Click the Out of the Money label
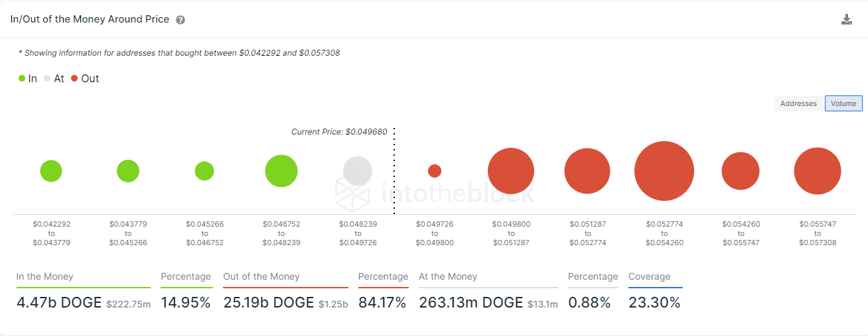The height and width of the screenshot is (336, 868). click(x=261, y=276)
